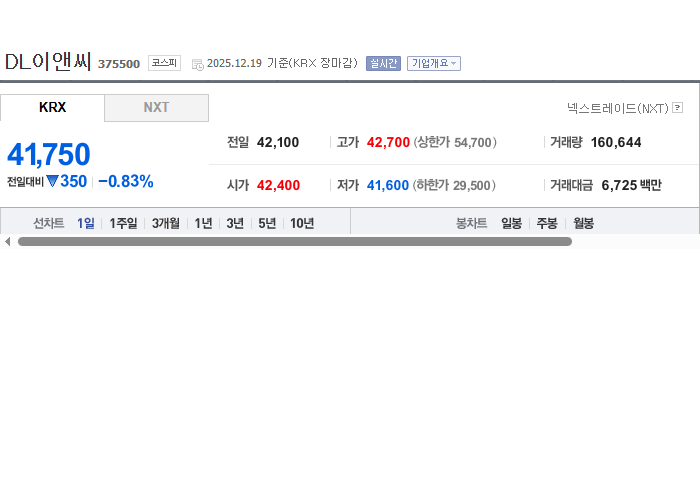Click the trading value 6,725 백만
Screen dimensions: 700x490
coord(631,185)
